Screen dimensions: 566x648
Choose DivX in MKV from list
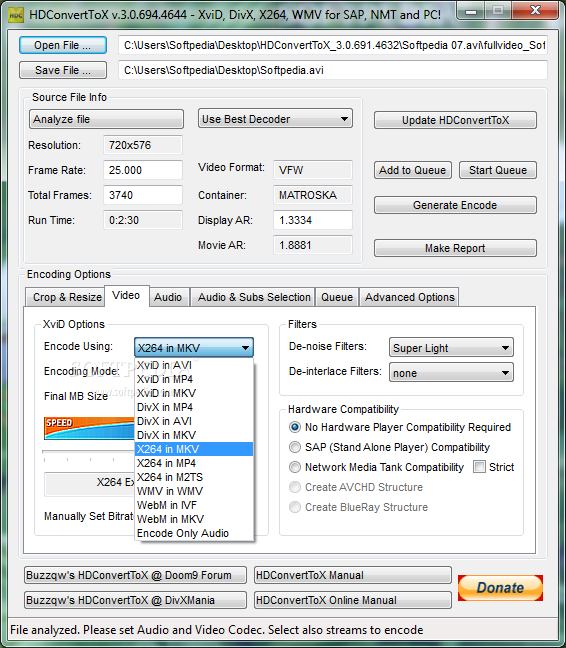click(x=194, y=435)
